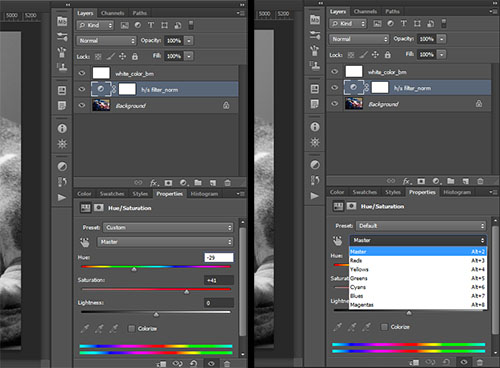Select targeted adjustment hand tool in left screenshot
This screenshot has height=368, width=500.
pyautogui.click(x=85, y=242)
